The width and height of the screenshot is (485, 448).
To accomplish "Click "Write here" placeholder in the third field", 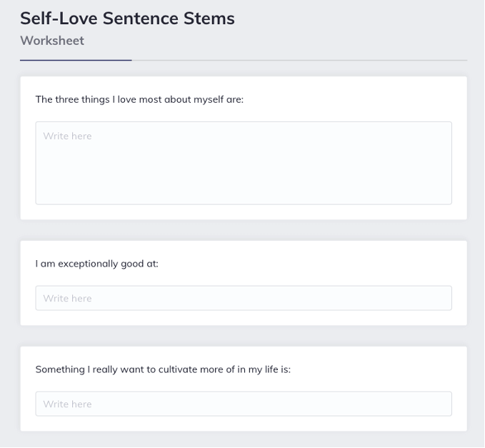I will pos(67,404).
